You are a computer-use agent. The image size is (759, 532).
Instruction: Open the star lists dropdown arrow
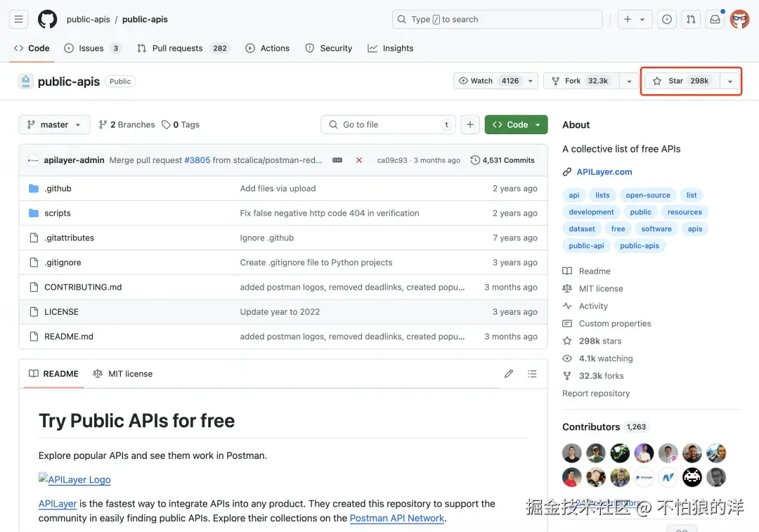pos(730,81)
